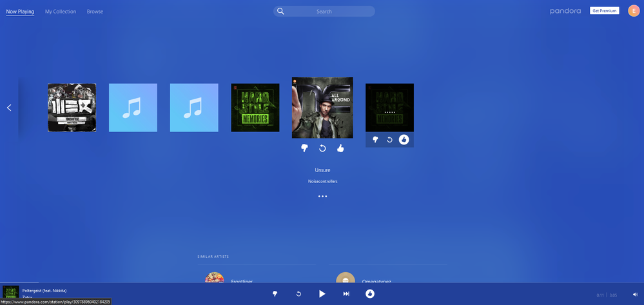644x305 pixels.
Task: Click thumbs down in bottom player bar
Action: (x=275, y=294)
